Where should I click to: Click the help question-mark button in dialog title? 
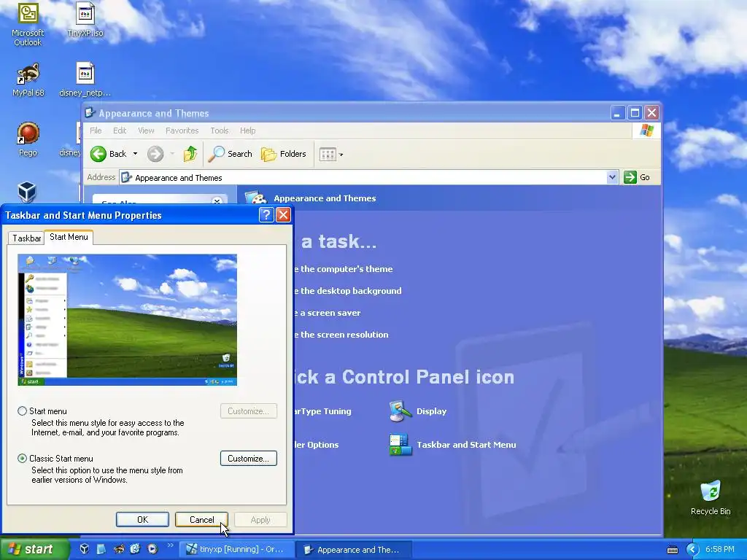[266, 215]
